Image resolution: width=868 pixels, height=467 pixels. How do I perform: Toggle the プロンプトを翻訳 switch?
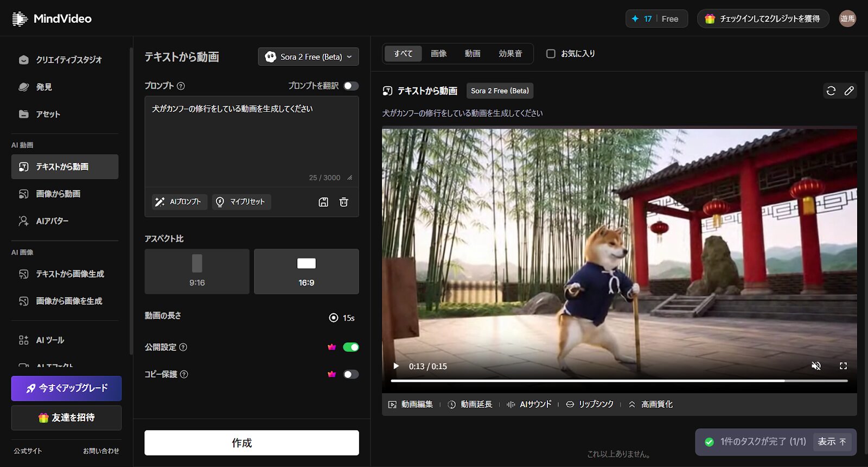pyautogui.click(x=351, y=86)
